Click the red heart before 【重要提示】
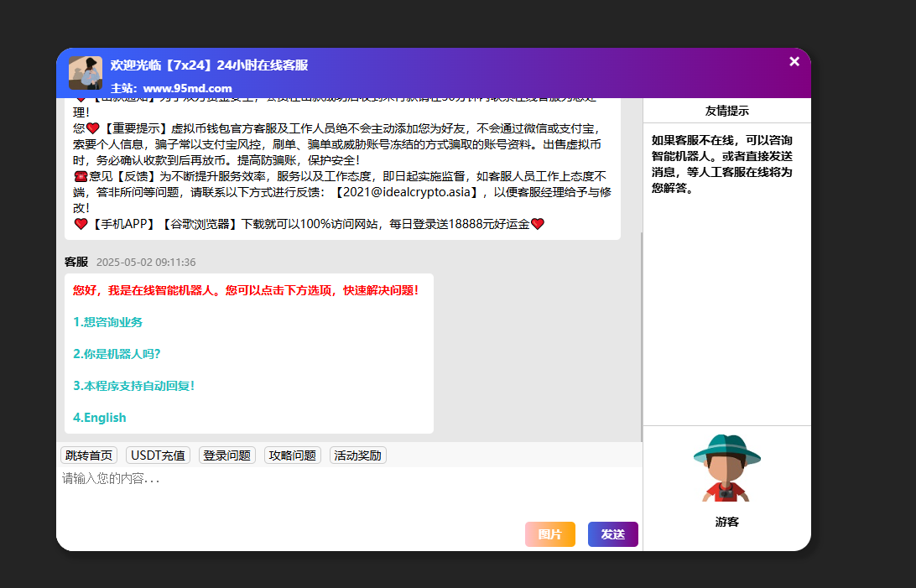The image size is (916, 588). coord(92,128)
